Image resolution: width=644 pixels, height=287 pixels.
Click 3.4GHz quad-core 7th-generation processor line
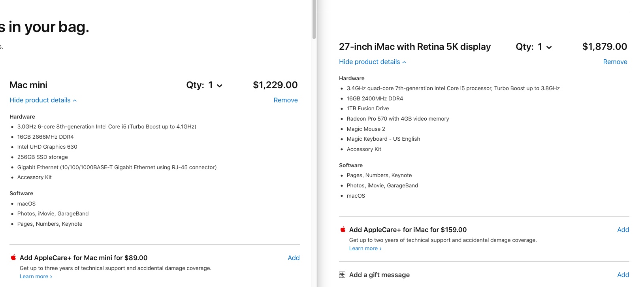453,89
